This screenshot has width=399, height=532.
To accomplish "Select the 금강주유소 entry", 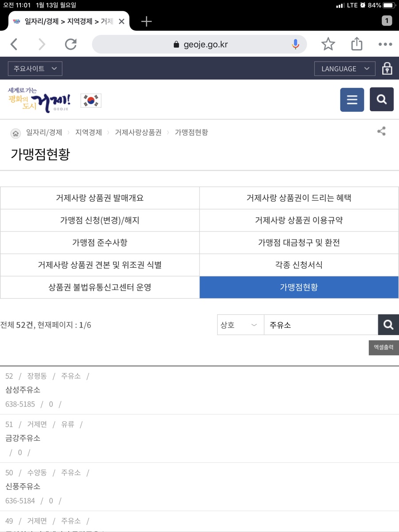I will click(23, 438).
